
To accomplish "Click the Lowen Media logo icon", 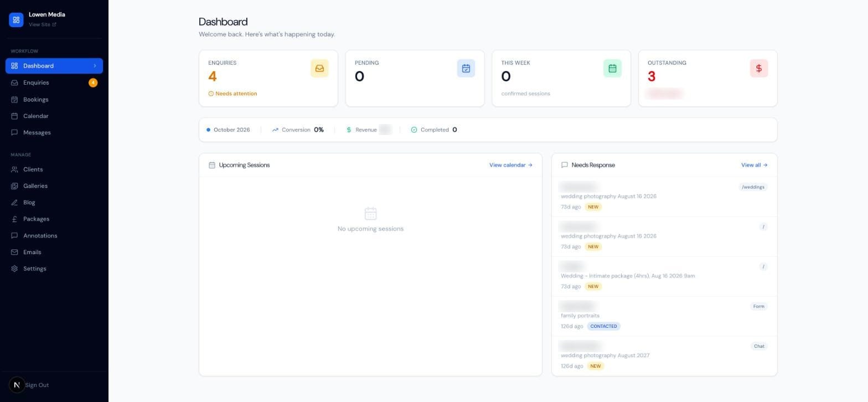I will [16, 20].
